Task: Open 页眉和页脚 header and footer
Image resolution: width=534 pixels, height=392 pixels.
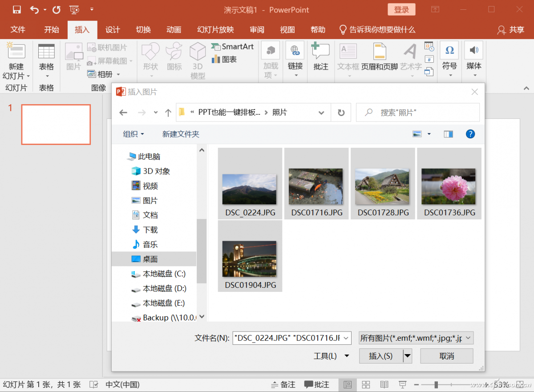Action: (x=380, y=57)
